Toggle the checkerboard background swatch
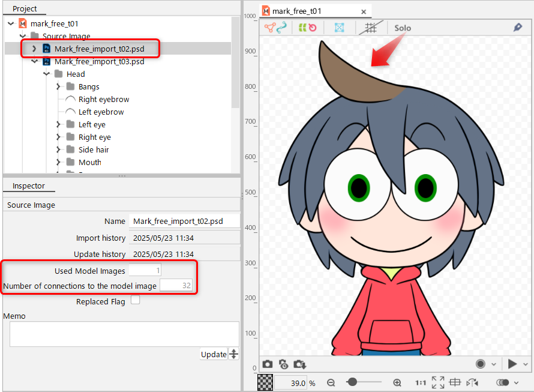Screen dimensions: 534x392 click(265, 382)
